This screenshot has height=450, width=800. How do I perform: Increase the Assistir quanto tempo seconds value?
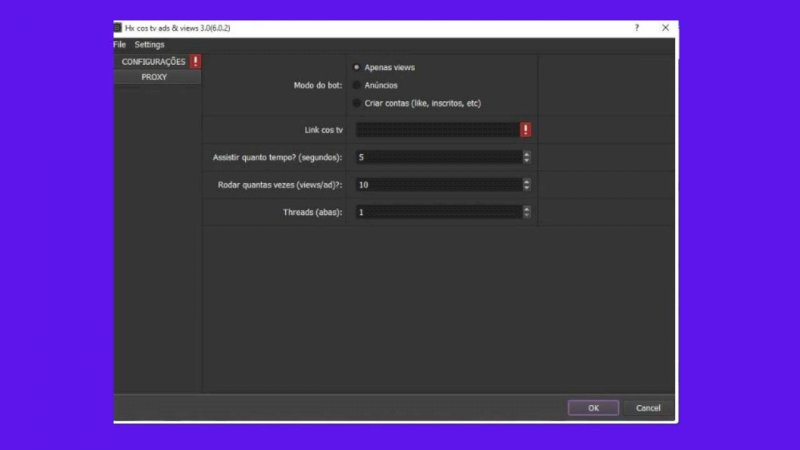pyautogui.click(x=527, y=155)
